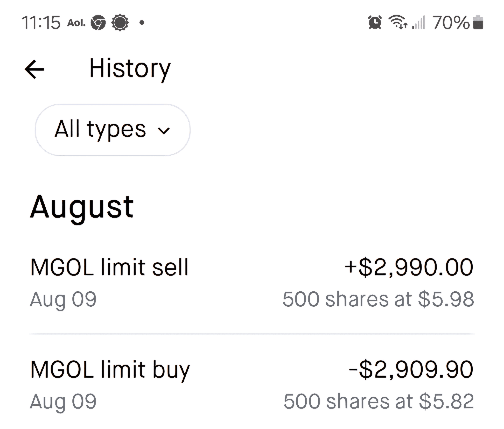Tap the Chrome notification icon in status bar
504x429 pixels.
98,23
